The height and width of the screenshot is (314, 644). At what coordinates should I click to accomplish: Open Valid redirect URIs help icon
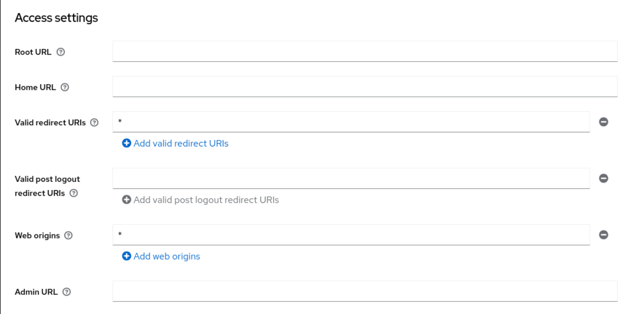95,123
